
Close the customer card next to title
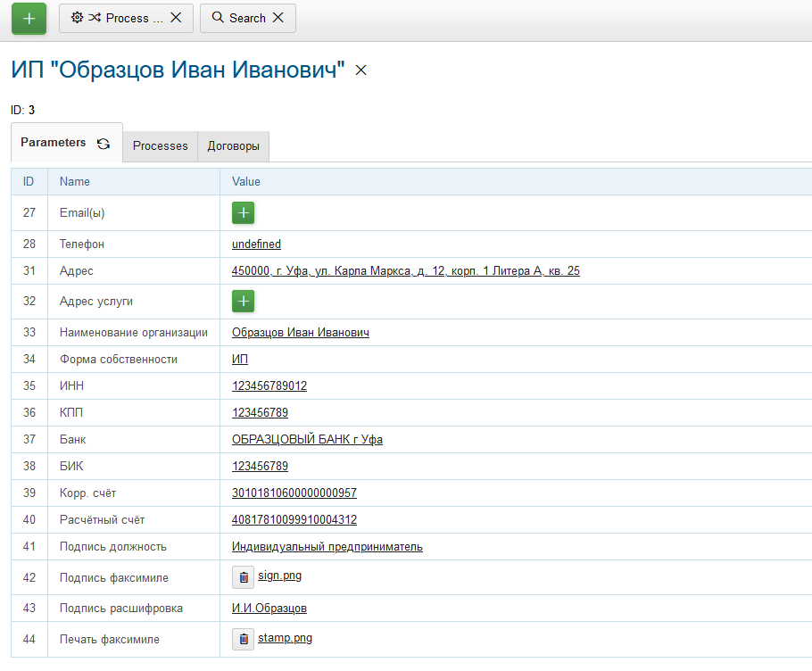click(x=361, y=70)
